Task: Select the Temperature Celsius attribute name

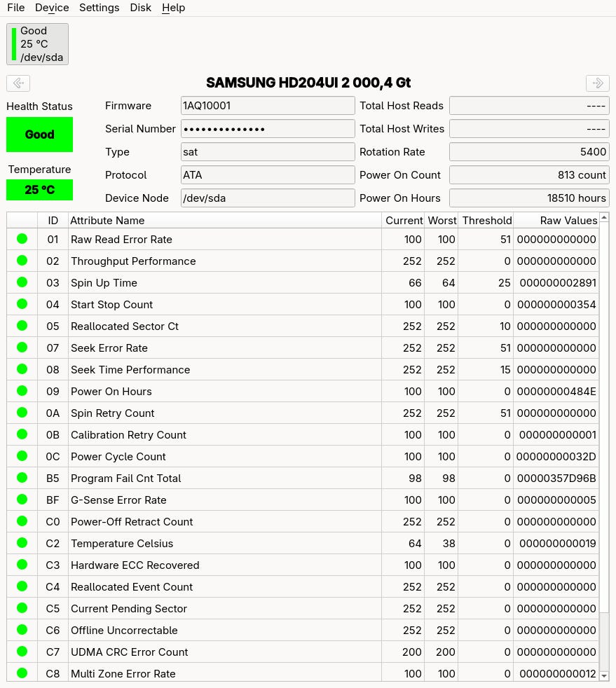Action: tap(122, 544)
